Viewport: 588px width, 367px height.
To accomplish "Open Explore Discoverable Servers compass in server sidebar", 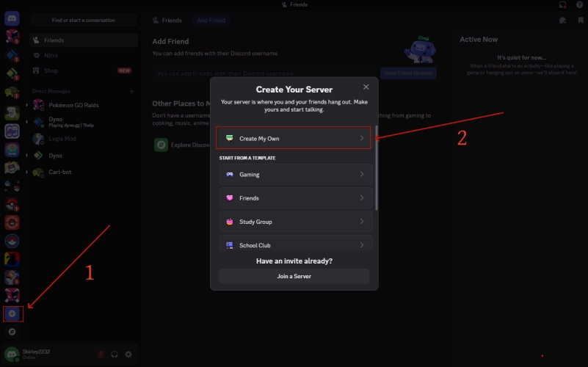I will (12, 332).
